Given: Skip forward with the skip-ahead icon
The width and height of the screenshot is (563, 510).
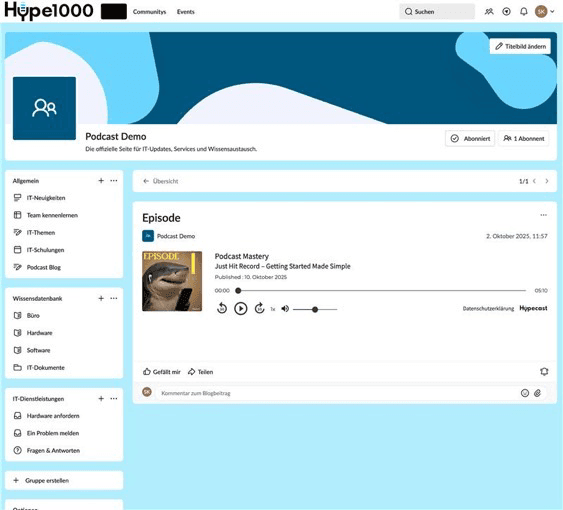Looking at the screenshot, I should coord(259,309).
